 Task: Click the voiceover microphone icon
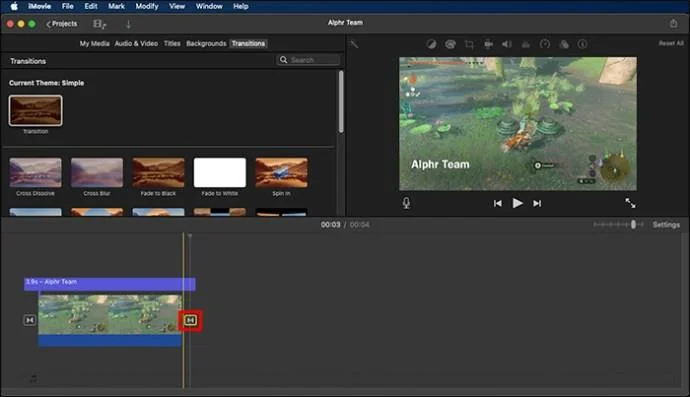[406, 203]
